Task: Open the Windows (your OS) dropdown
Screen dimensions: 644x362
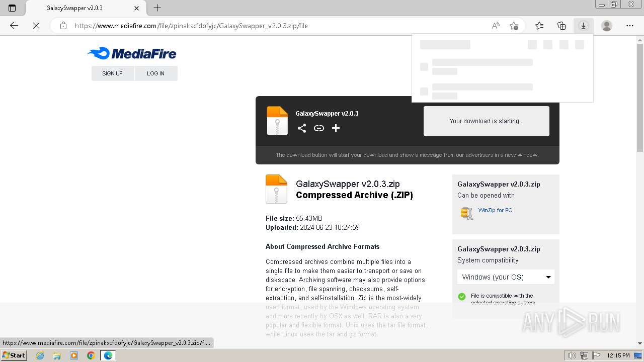Action: click(506, 277)
